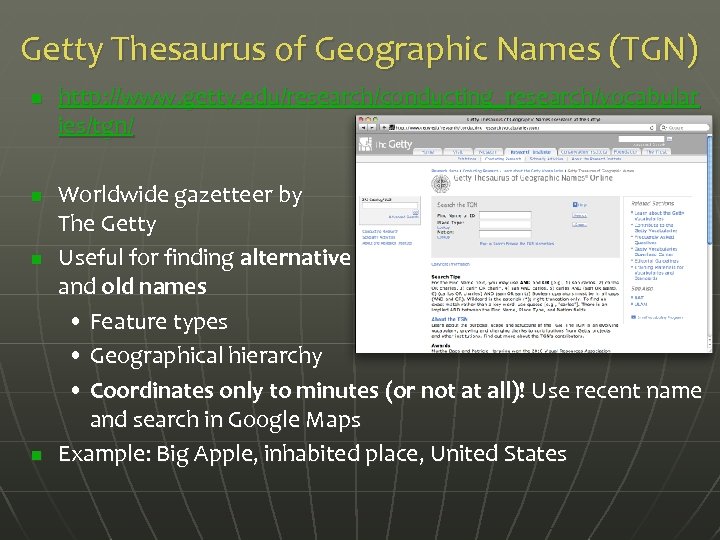The height and width of the screenshot is (540, 720).
Task: Open the Conservation Institute tab
Action: click(x=584, y=152)
